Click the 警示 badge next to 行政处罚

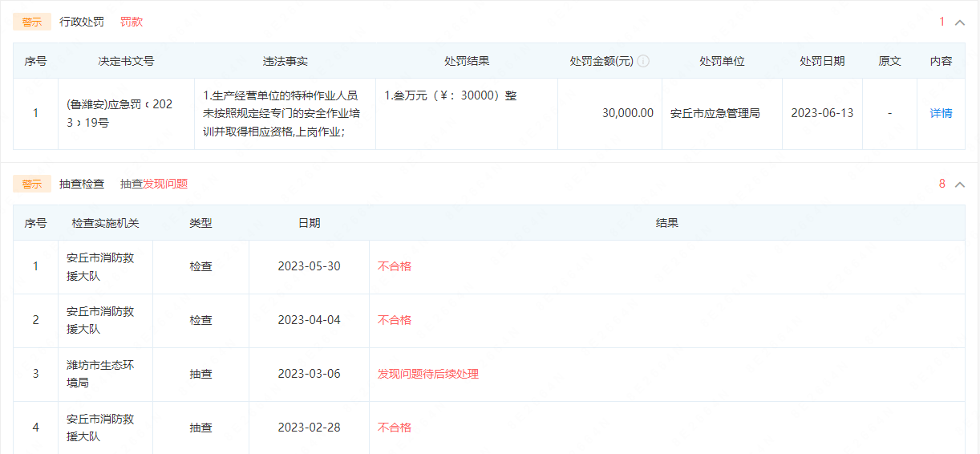pos(32,22)
